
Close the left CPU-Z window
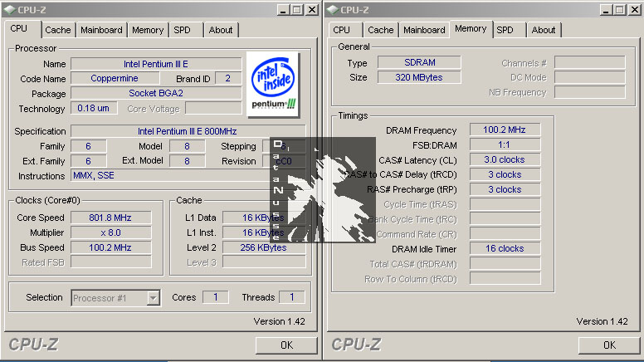(312, 10)
